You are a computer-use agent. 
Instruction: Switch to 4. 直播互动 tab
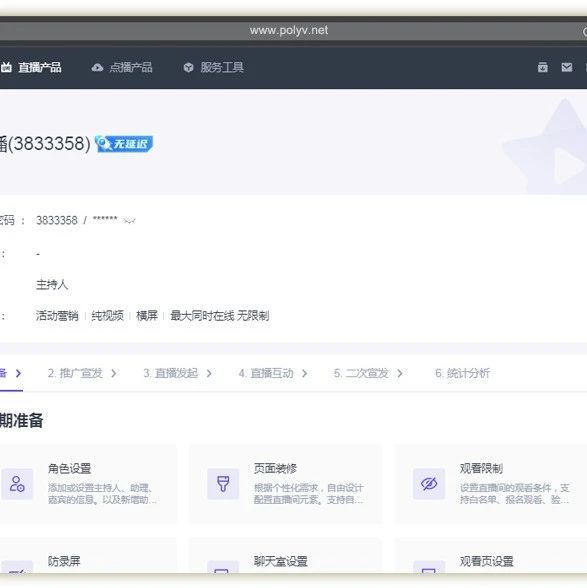[266, 373]
